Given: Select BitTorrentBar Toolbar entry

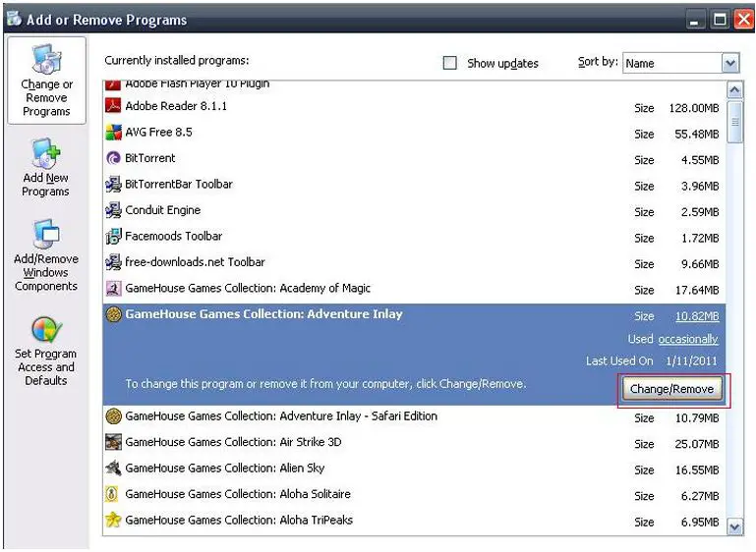Looking at the screenshot, I should (414, 184).
